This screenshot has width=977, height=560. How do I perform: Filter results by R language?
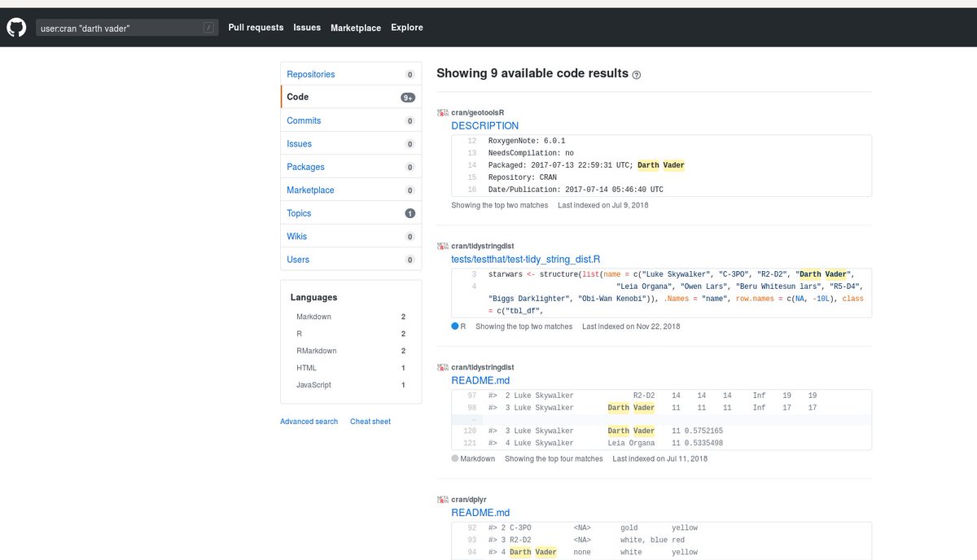click(x=351, y=334)
